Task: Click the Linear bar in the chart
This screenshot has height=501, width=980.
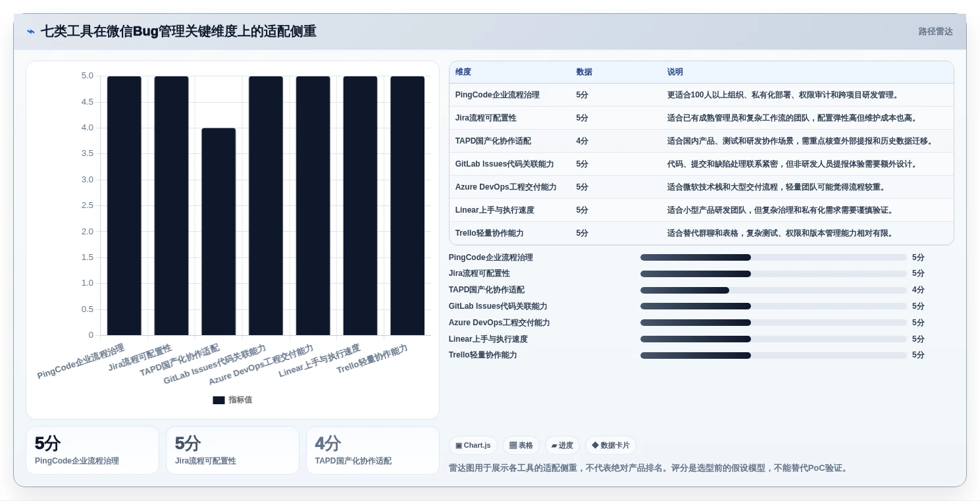Action: click(x=360, y=205)
